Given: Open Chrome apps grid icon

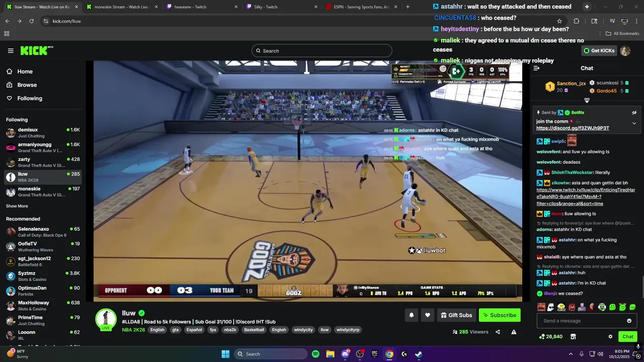Looking at the screenshot, I should pos(7,34).
